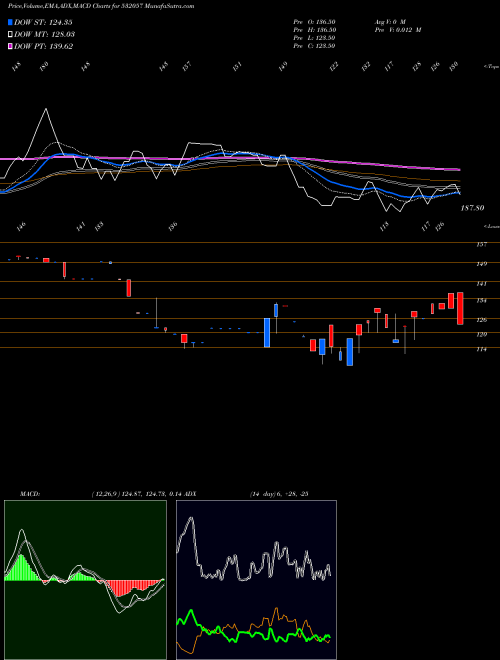Click the MACD: heading label
This screenshot has width=500, height=660.
[29, 493]
